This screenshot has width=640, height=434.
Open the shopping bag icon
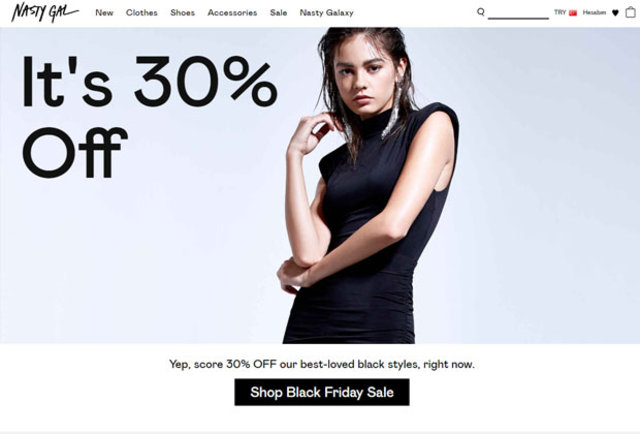630,12
